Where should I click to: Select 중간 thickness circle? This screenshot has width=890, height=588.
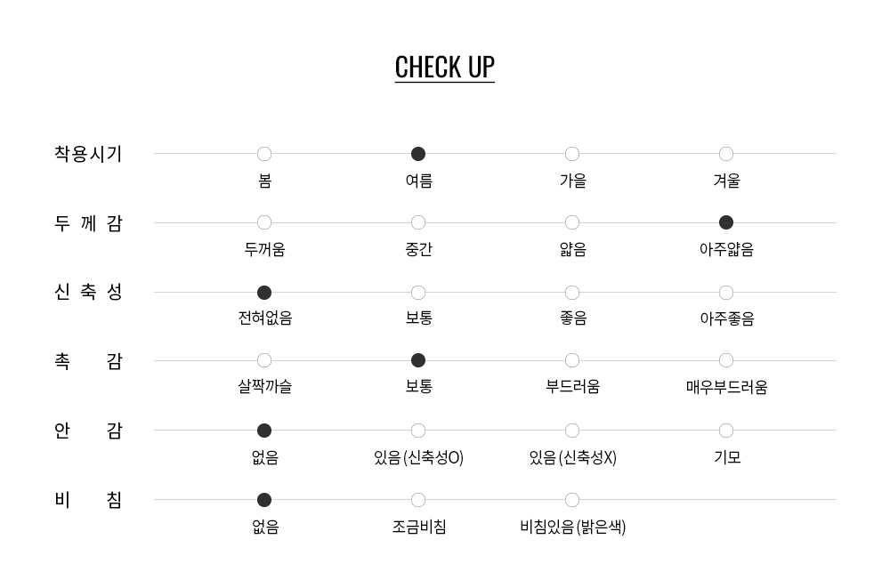coord(418,222)
